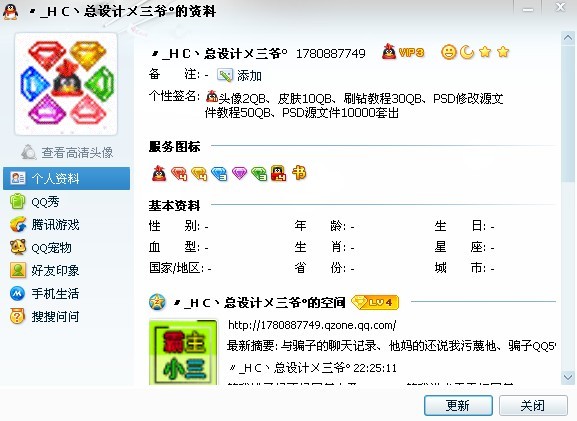The width and height of the screenshot is (577, 421).
Task: Click the red diamond service icon
Action: pos(179,173)
